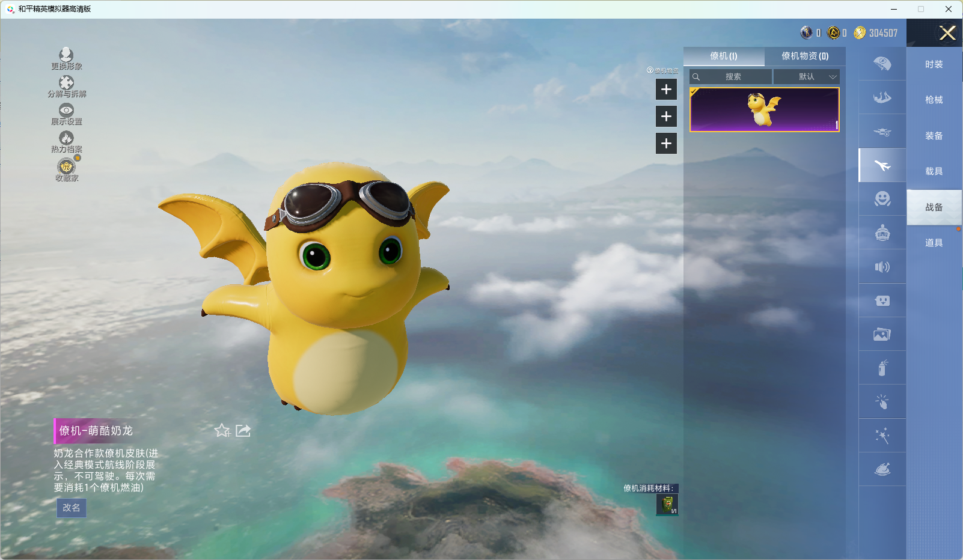The image size is (963, 560).
Task: Select spray can category icon
Action: 882,368
